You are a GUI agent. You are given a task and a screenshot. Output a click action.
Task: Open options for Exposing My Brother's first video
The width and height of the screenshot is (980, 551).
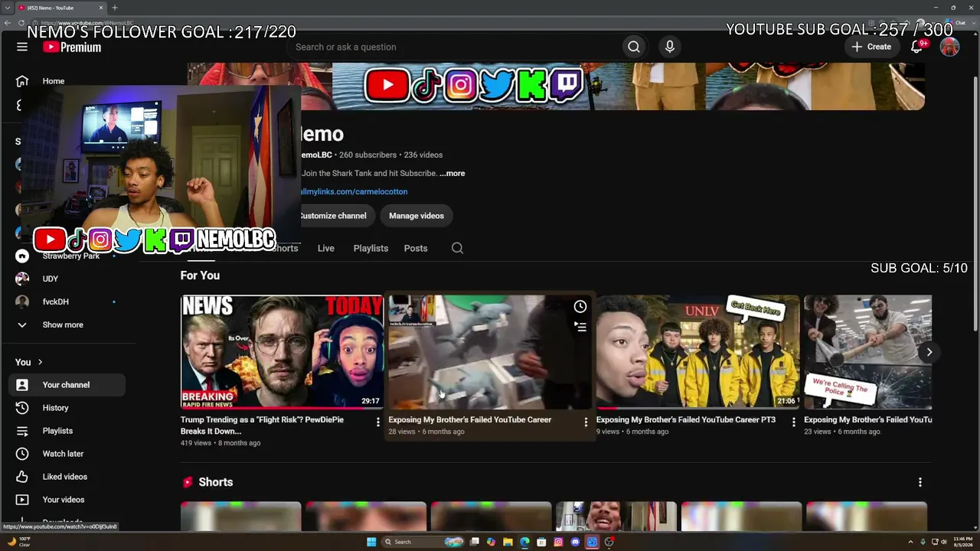(x=586, y=422)
